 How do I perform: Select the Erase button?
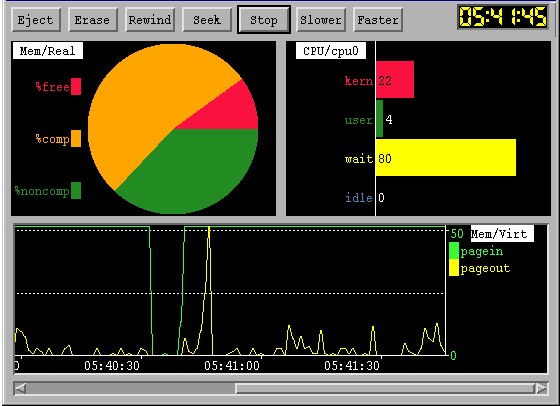[x=92, y=20]
